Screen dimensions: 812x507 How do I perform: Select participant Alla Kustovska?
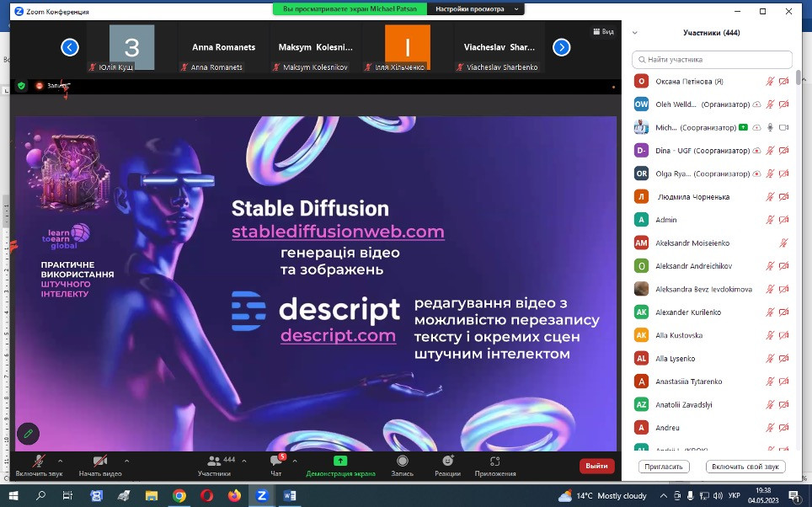pos(712,335)
